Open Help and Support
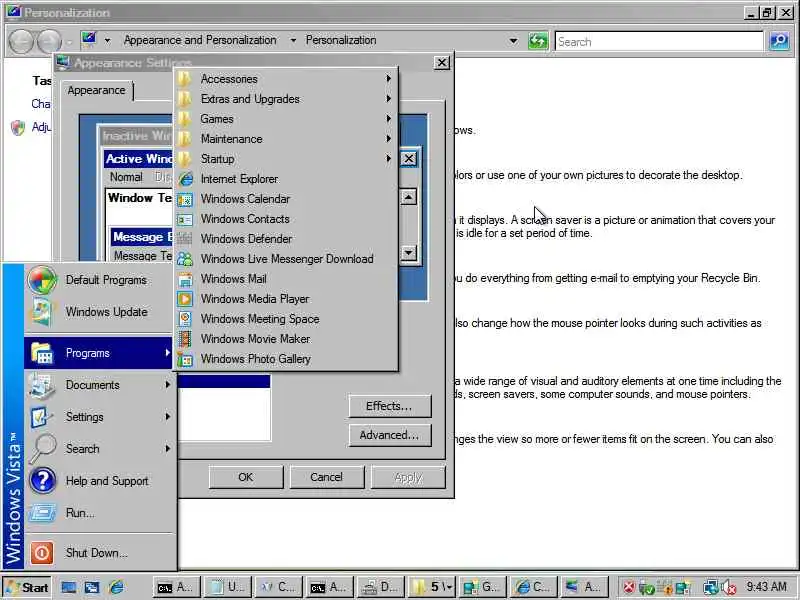 (99, 481)
